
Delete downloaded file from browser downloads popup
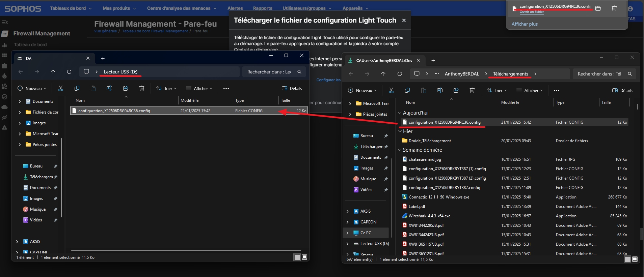click(x=614, y=8)
